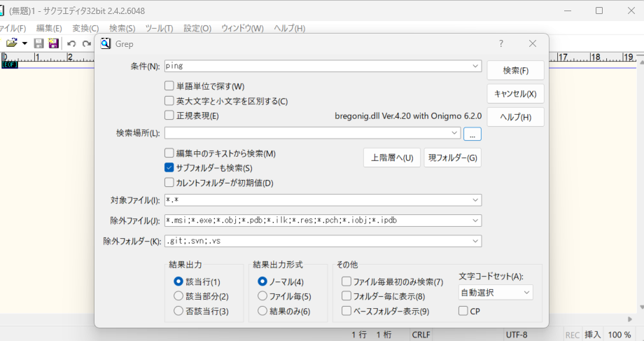Viewport: 644px width, 341px height.
Task: Click the Redo toolbar icon
Action: [x=86, y=43]
